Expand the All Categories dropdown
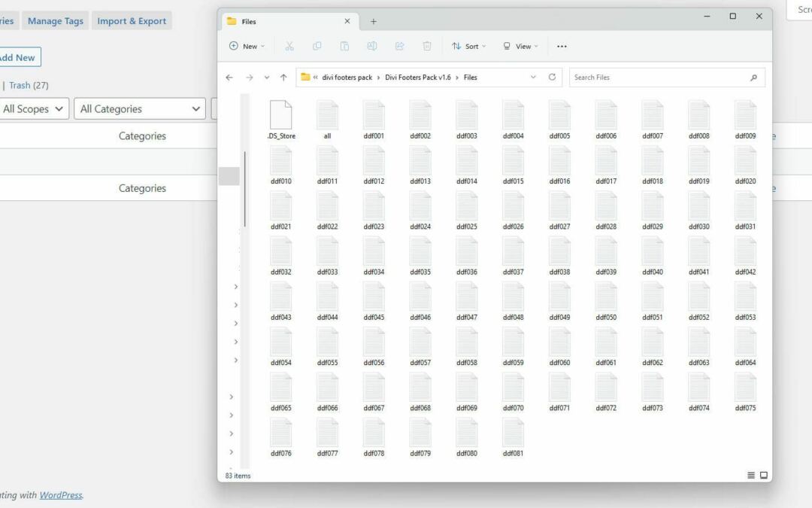The width and height of the screenshot is (812, 508). pyautogui.click(x=140, y=108)
